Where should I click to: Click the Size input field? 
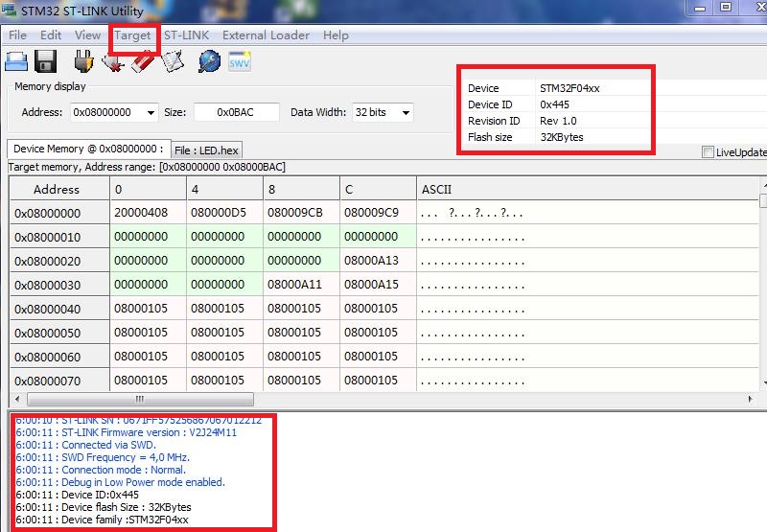tap(236, 113)
